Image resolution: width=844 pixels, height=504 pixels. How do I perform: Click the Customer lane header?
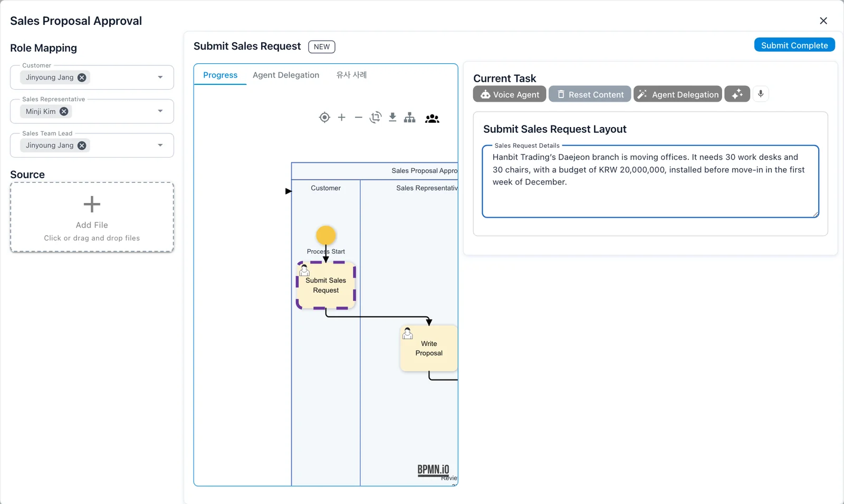[326, 188]
